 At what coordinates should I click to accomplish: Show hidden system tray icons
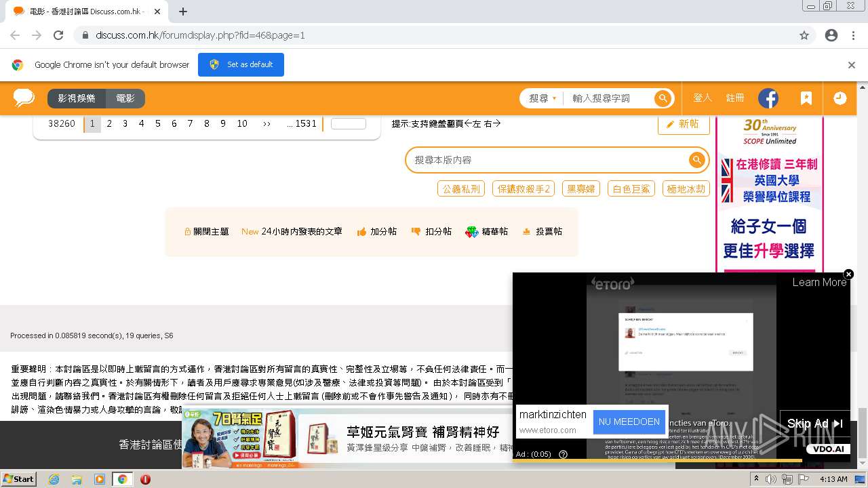756,479
